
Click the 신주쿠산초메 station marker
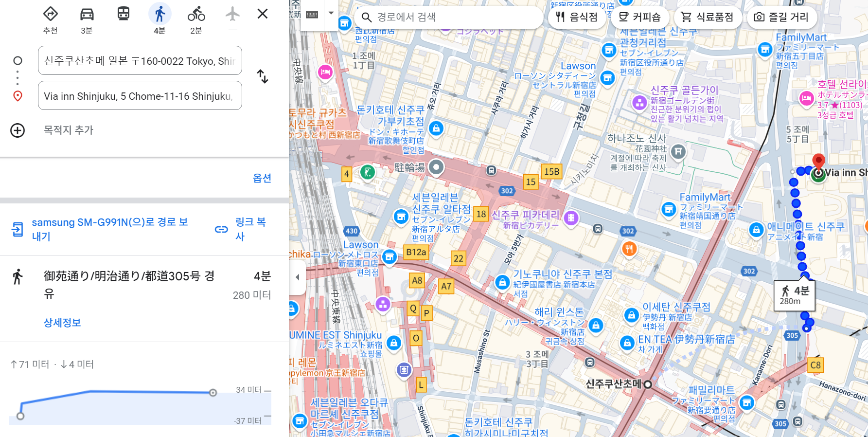[648, 384]
